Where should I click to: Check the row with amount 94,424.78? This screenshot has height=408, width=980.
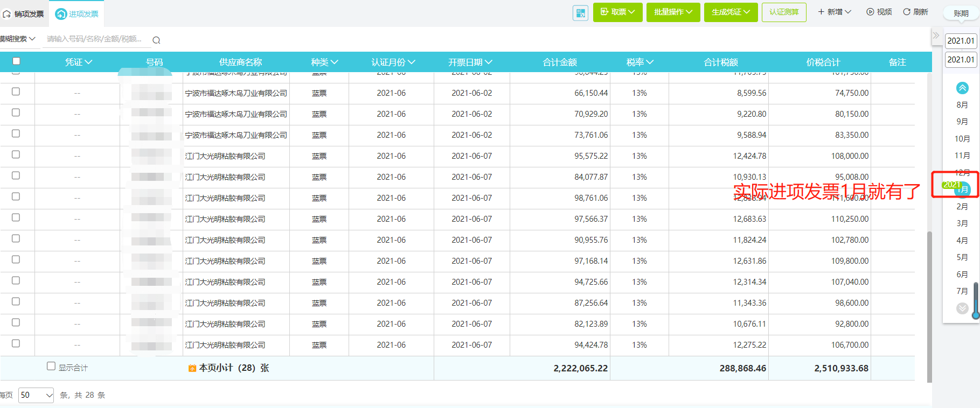[16, 343]
